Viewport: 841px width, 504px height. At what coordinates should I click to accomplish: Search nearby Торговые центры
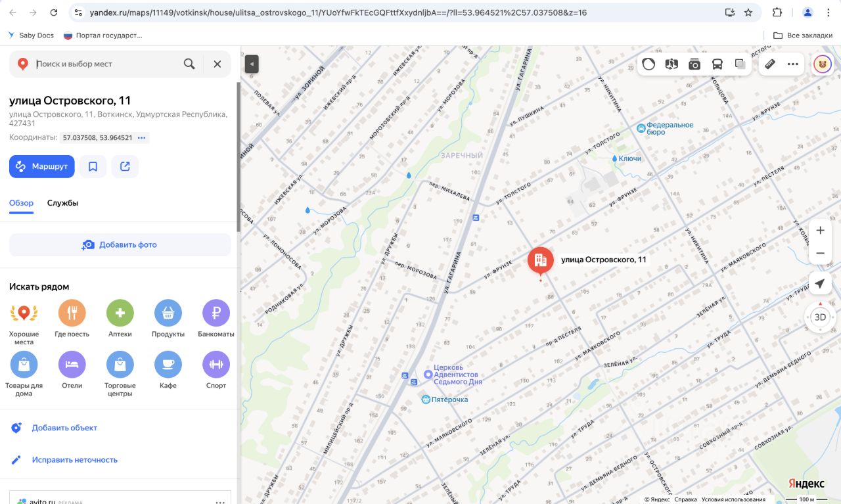(120, 373)
